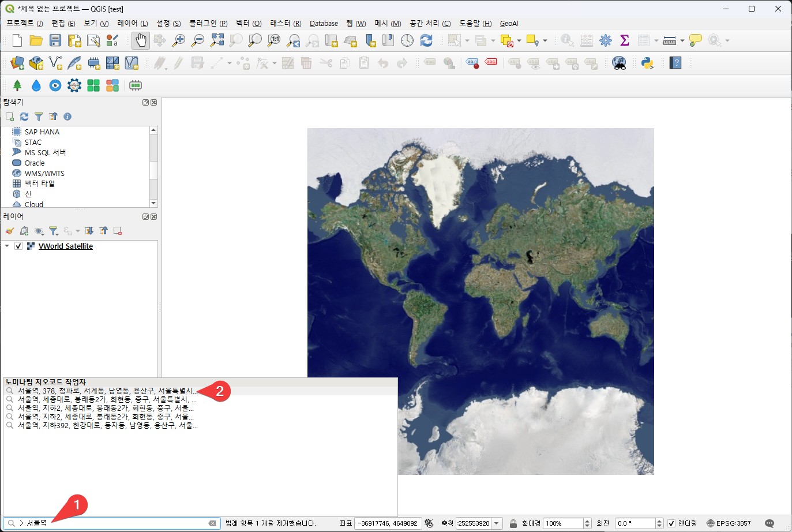Image resolution: width=792 pixels, height=532 pixels.
Task: Select the Pan Map hand tool
Action: pyautogui.click(x=141, y=40)
